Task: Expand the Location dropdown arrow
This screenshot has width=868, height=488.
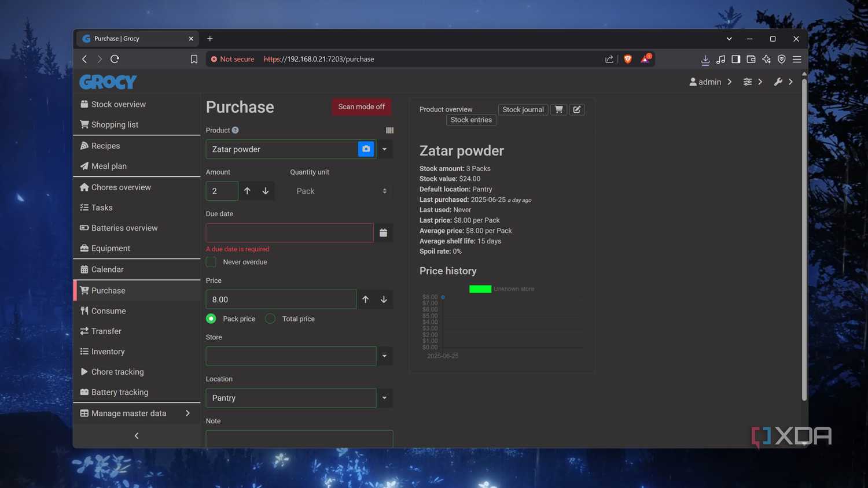Action: (384, 398)
